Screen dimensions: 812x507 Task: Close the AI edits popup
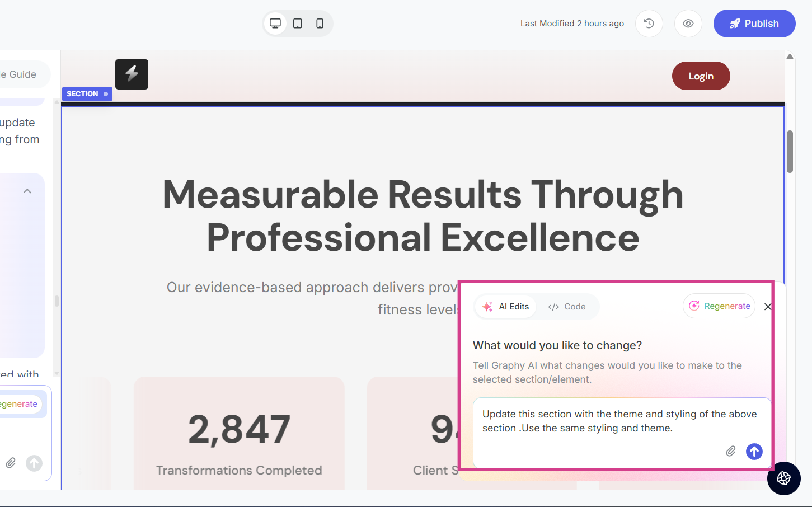[768, 307]
